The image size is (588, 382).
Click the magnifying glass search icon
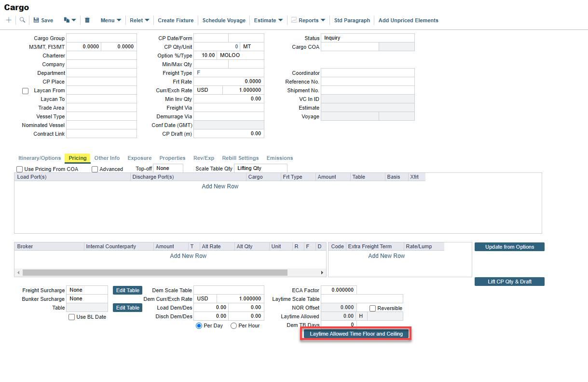point(22,20)
